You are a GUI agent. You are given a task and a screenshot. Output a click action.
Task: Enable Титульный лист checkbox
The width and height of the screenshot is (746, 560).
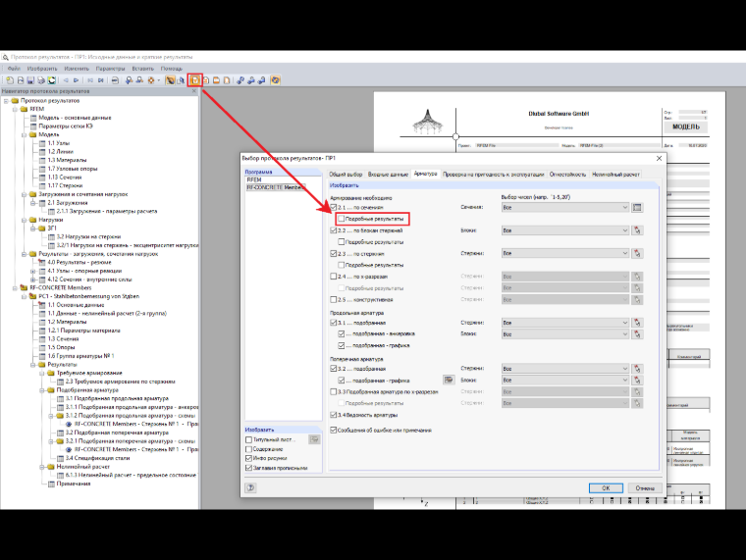point(248,439)
